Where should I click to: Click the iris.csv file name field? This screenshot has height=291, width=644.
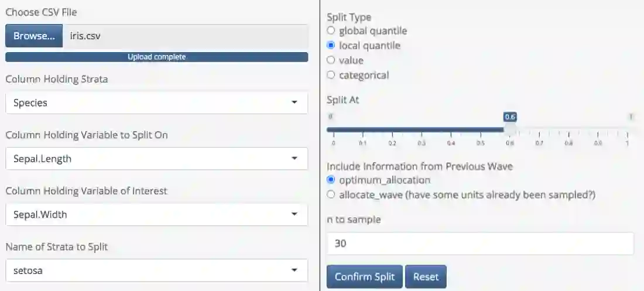click(185, 36)
